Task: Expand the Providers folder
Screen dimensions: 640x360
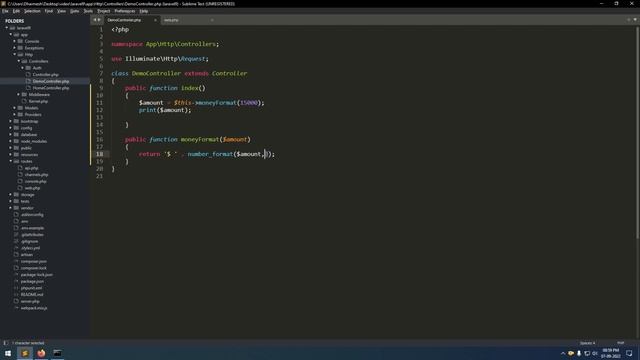Action: 15,114
